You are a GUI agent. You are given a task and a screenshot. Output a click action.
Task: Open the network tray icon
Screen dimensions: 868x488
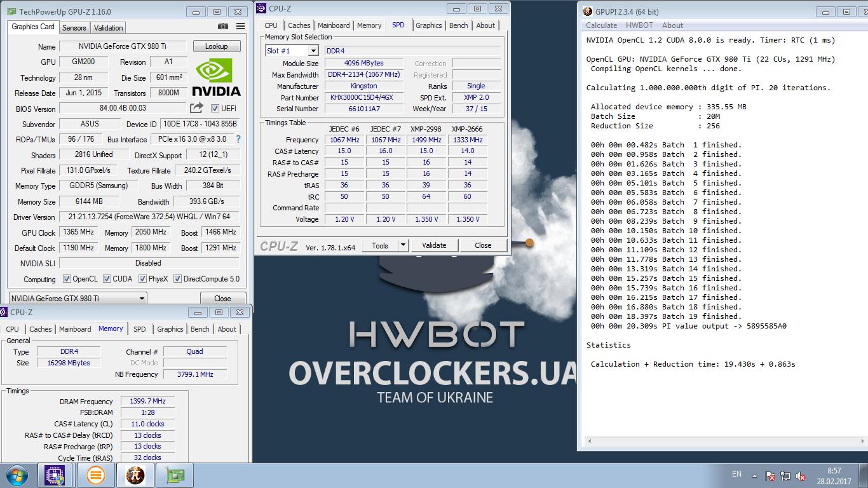[x=785, y=475]
